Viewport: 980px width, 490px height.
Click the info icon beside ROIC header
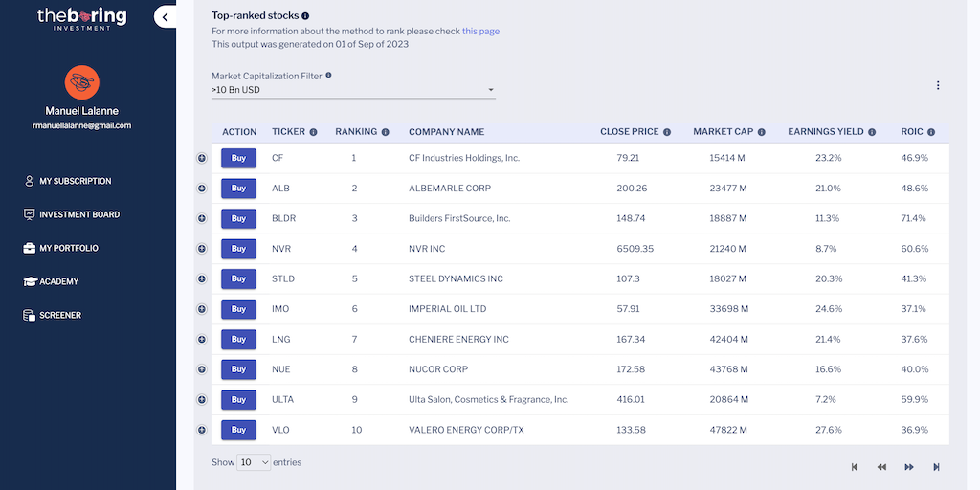point(931,132)
